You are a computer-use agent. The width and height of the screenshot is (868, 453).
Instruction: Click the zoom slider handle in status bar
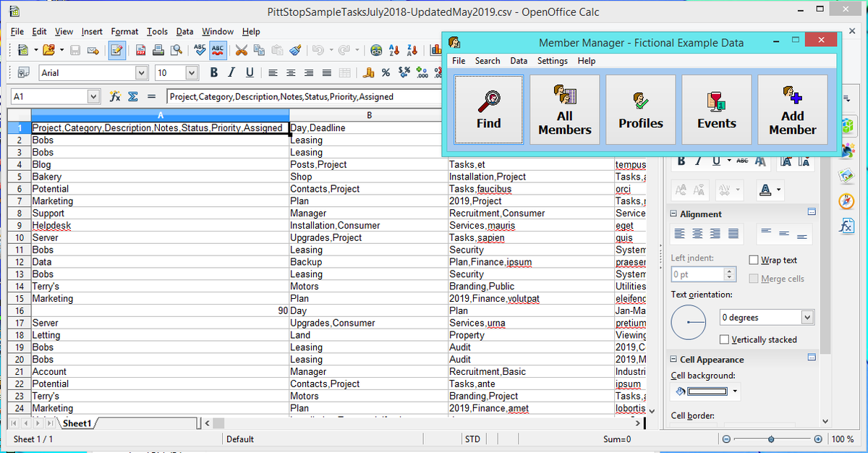coord(772,439)
